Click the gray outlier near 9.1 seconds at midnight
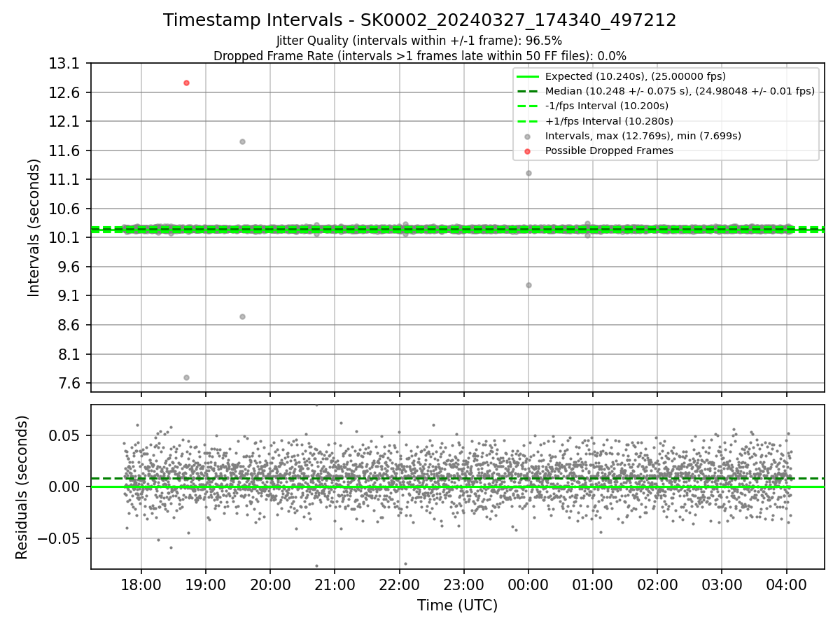Screen dimensions: 840x630 [528, 285]
